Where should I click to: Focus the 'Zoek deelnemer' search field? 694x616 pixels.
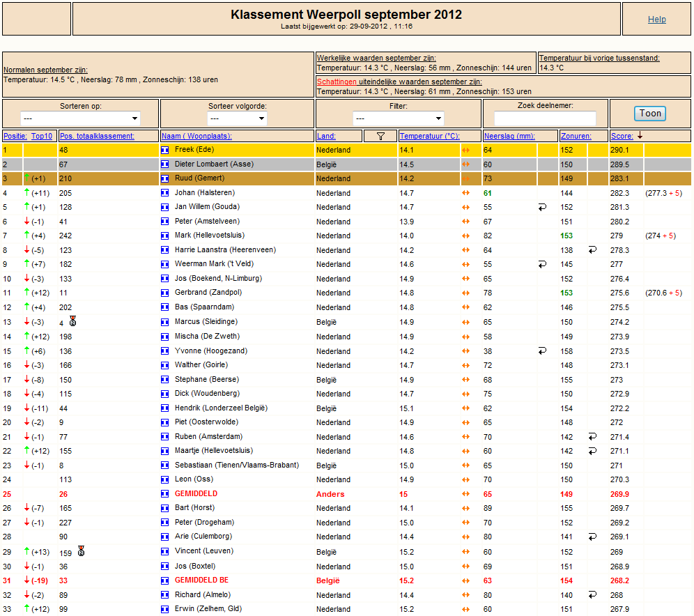pos(546,118)
